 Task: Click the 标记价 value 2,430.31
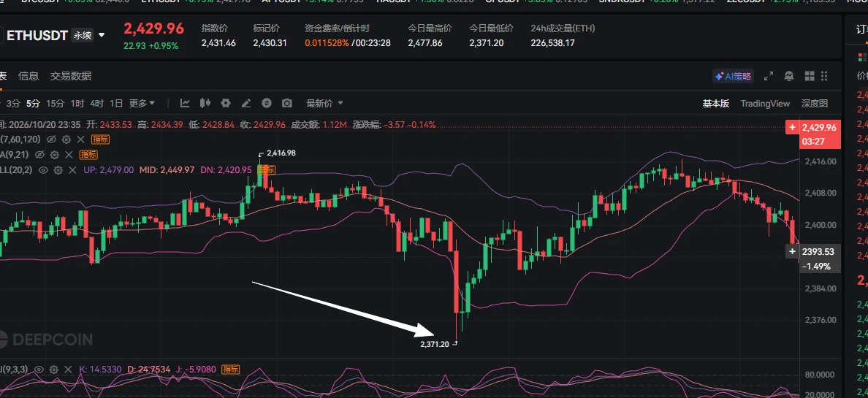[270, 42]
